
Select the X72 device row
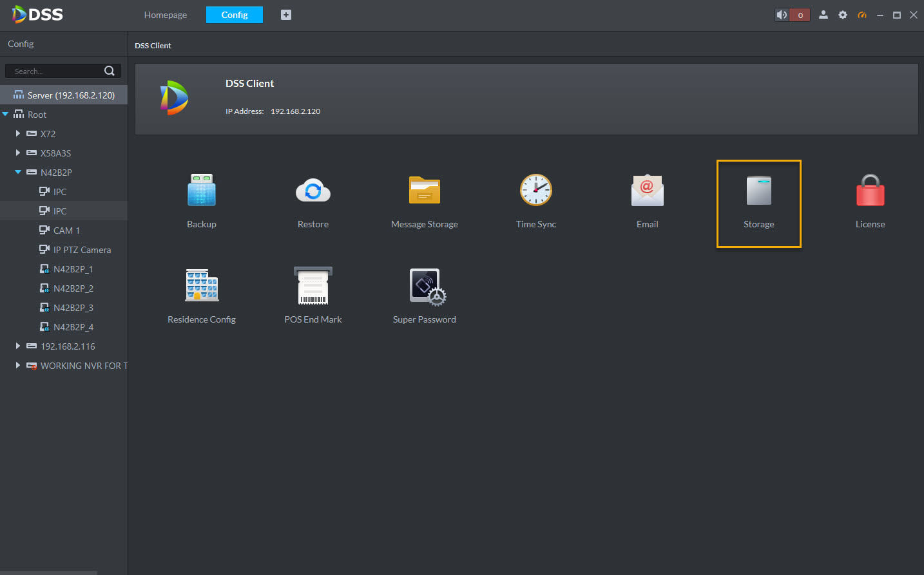64,134
